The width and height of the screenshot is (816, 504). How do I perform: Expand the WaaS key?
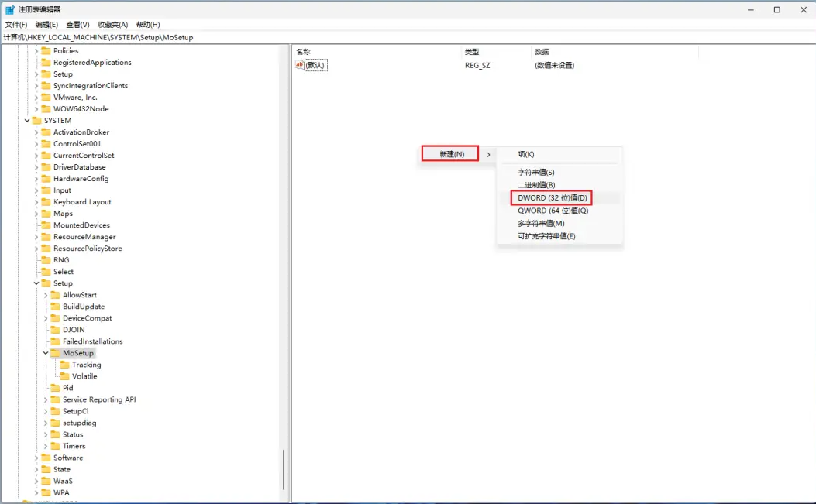36,481
